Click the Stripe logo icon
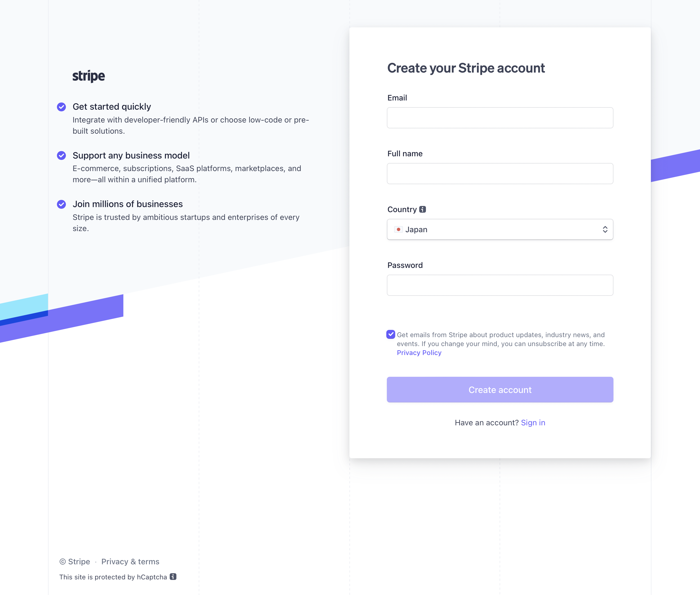Image resolution: width=700 pixels, height=595 pixels. [x=88, y=76]
